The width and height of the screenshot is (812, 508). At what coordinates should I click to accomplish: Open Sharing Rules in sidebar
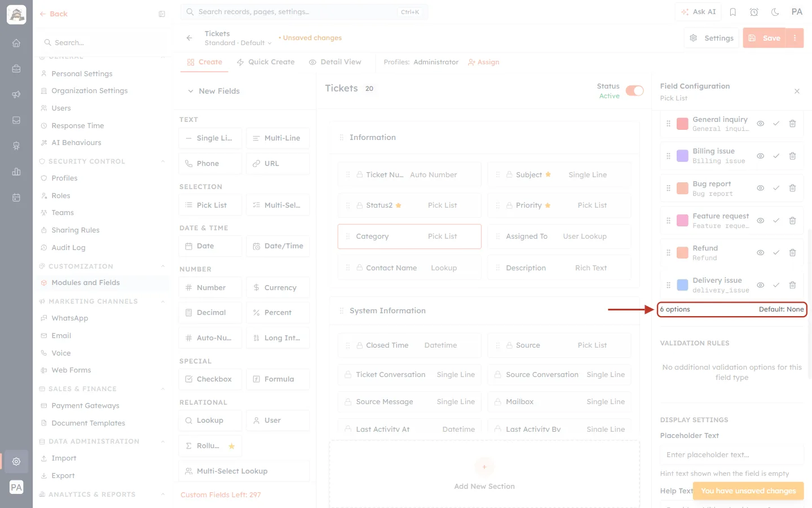point(75,230)
